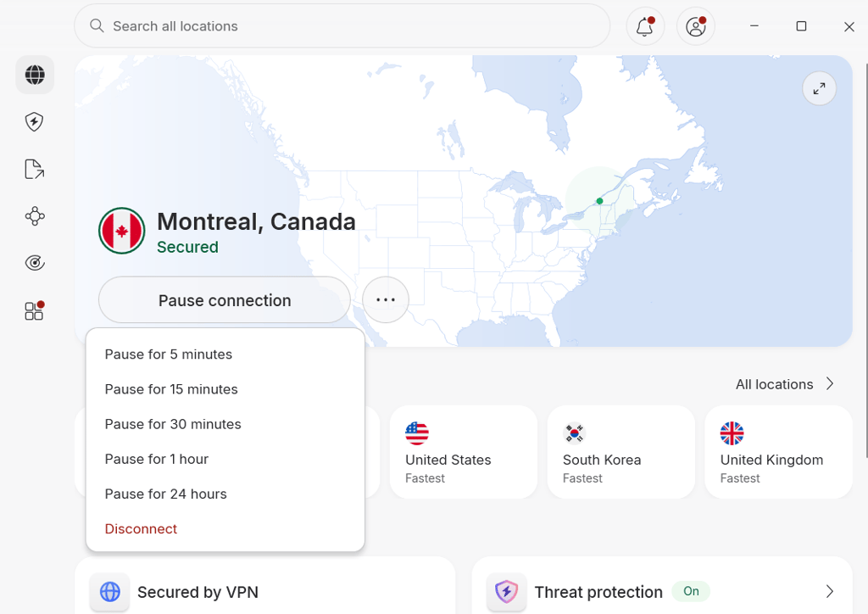868x614 pixels.
Task: Maximize the VPN window
Action: point(801,26)
